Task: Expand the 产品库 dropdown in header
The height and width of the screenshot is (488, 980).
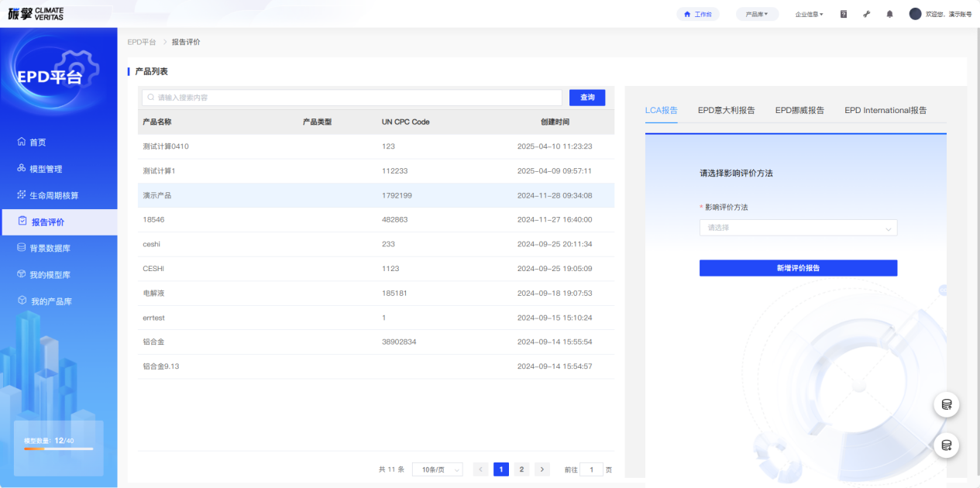Action: click(x=756, y=14)
